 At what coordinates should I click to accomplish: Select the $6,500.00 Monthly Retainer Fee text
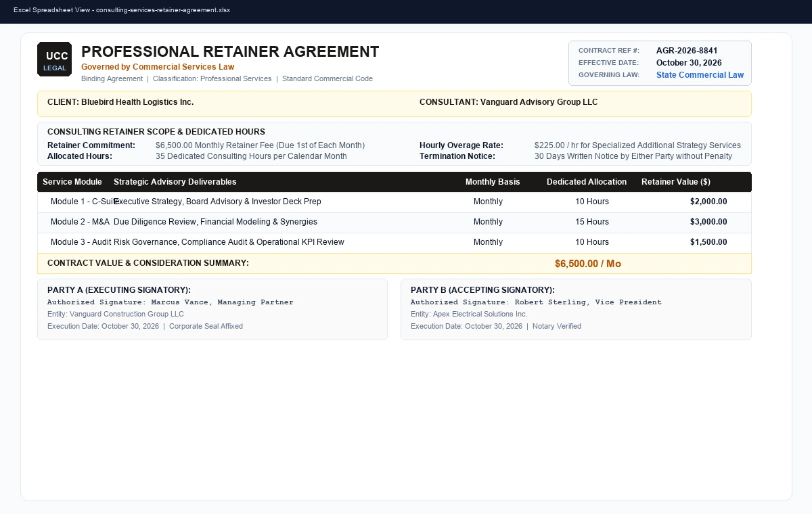(x=260, y=145)
